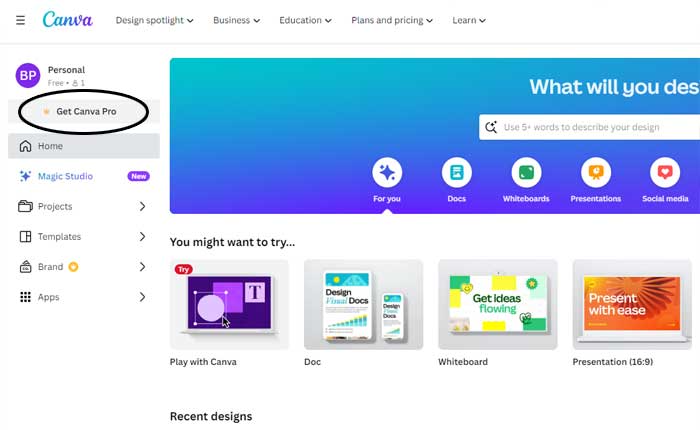Select Home in the sidebar
The image size is (700, 430).
pyautogui.click(x=84, y=146)
